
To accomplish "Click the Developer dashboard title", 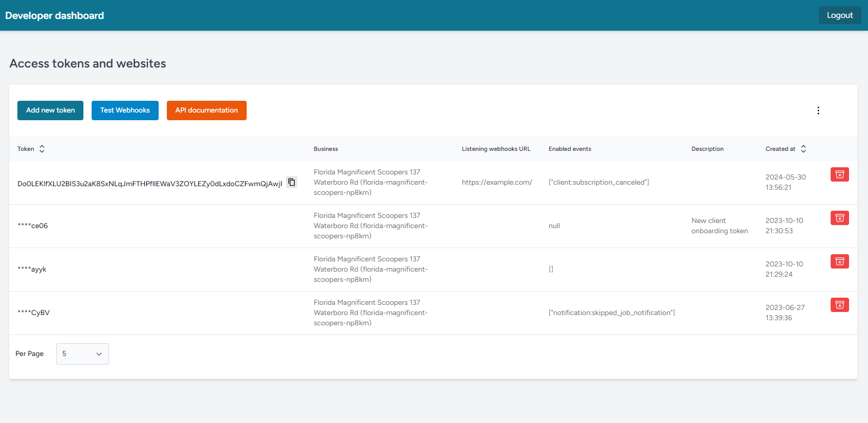I will coord(55,16).
